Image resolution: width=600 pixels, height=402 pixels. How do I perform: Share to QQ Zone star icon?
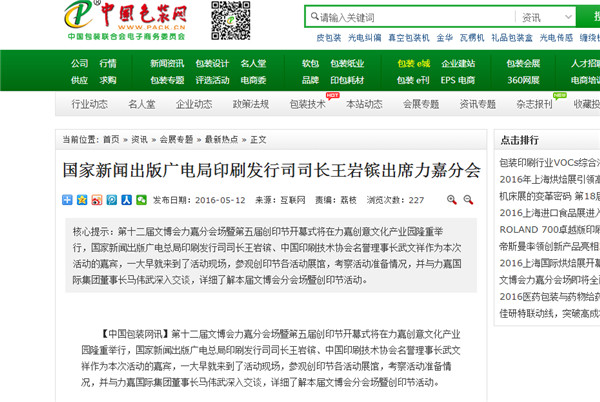pos(82,200)
